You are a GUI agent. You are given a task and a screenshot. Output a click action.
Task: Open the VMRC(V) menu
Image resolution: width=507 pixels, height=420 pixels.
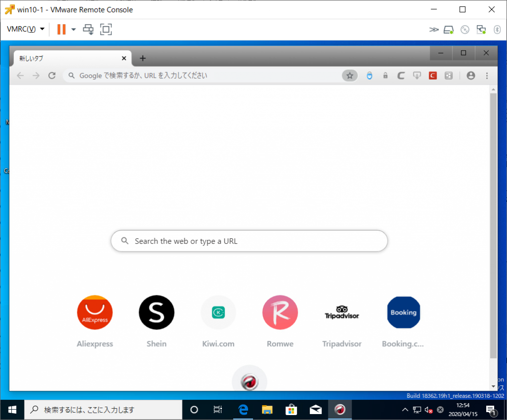(x=26, y=29)
